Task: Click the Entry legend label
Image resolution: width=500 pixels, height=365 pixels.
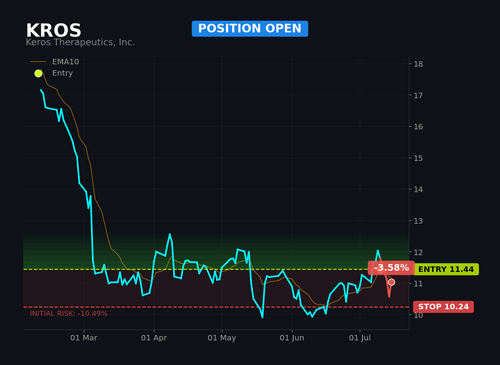Action: (x=62, y=73)
